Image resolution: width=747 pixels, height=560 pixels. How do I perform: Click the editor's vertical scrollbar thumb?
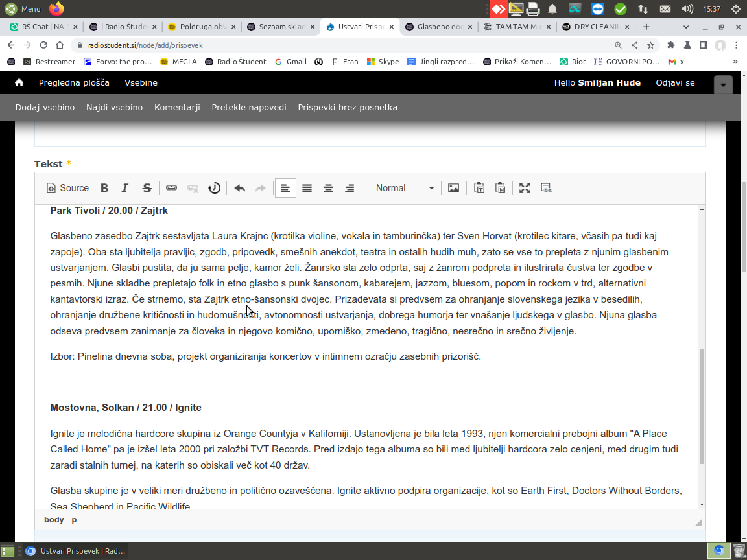tap(701, 405)
